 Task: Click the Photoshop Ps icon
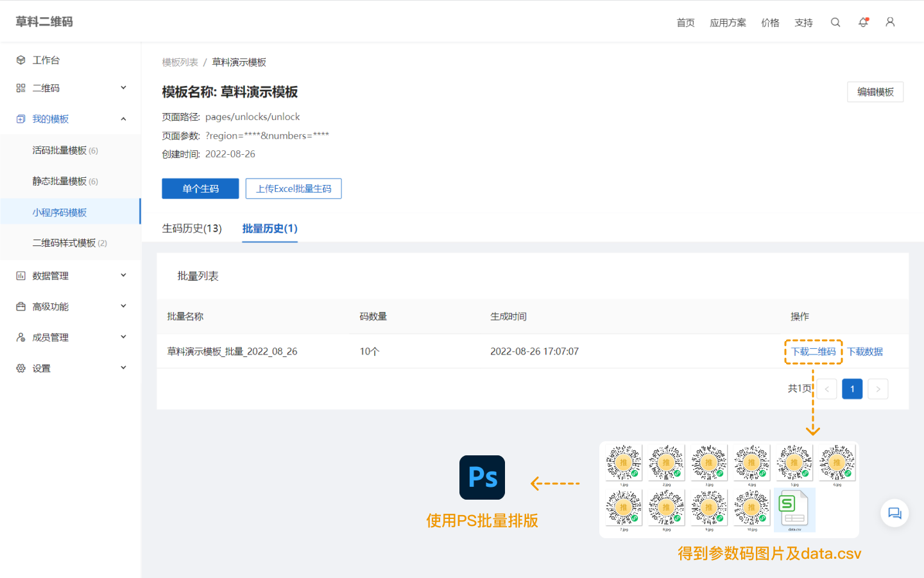[482, 477]
